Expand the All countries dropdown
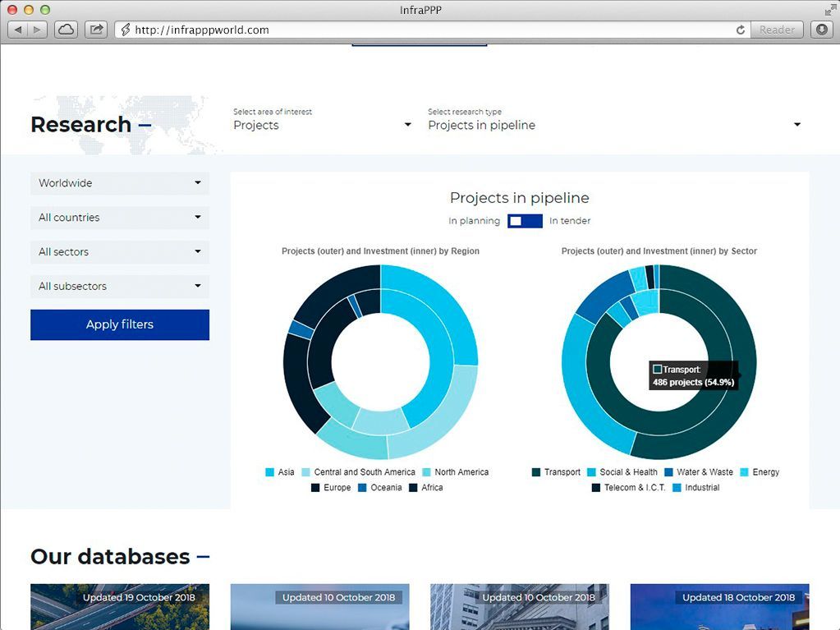This screenshot has height=630, width=840. [120, 218]
